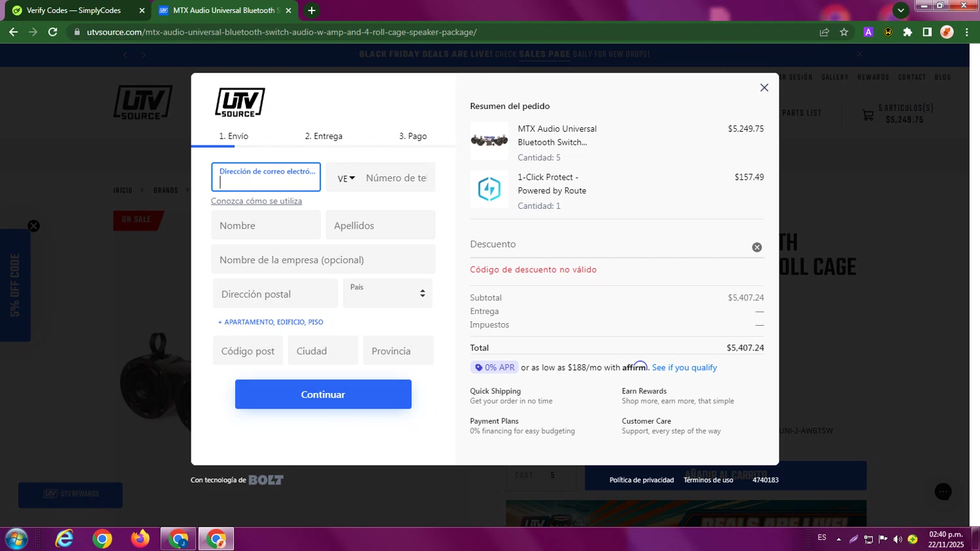Click the Continuar button

click(x=323, y=394)
